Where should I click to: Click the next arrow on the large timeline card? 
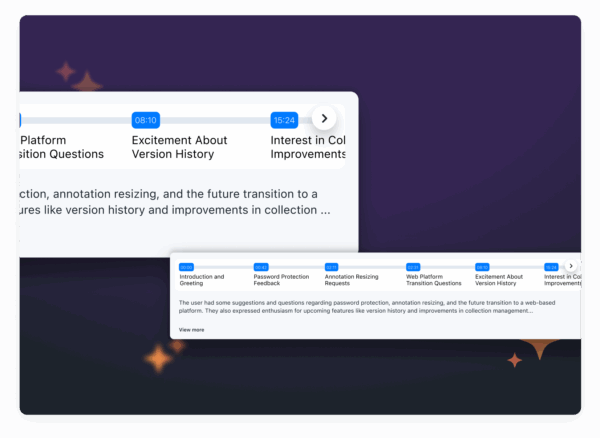324,119
